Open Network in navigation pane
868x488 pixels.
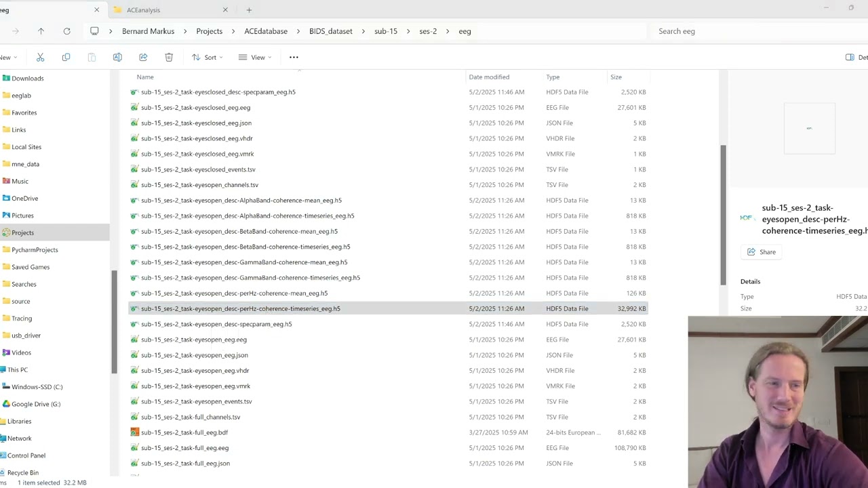(19, 439)
